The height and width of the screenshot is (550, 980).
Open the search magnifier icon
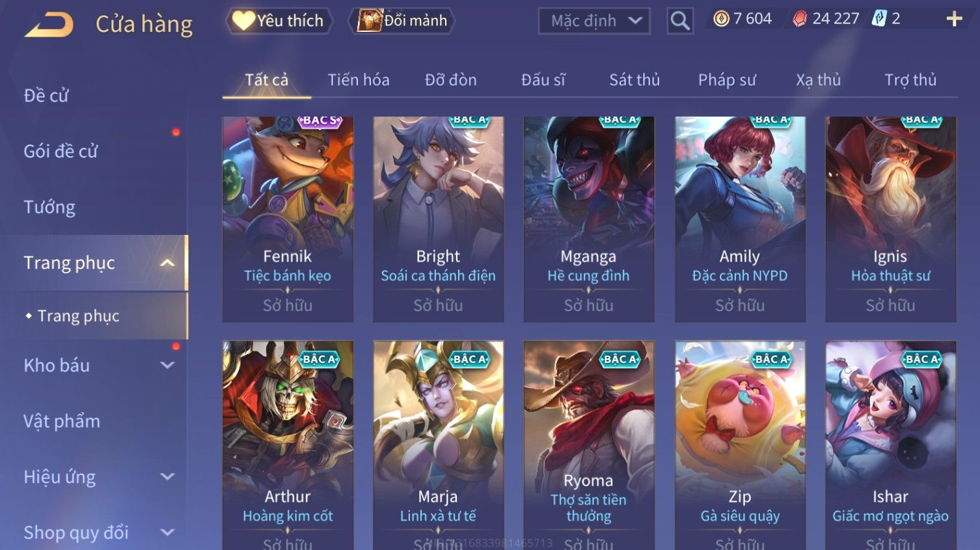tap(680, 21)
